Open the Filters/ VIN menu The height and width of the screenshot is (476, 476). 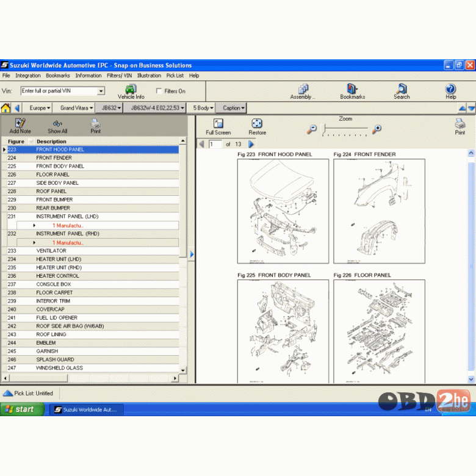[119, 76]
